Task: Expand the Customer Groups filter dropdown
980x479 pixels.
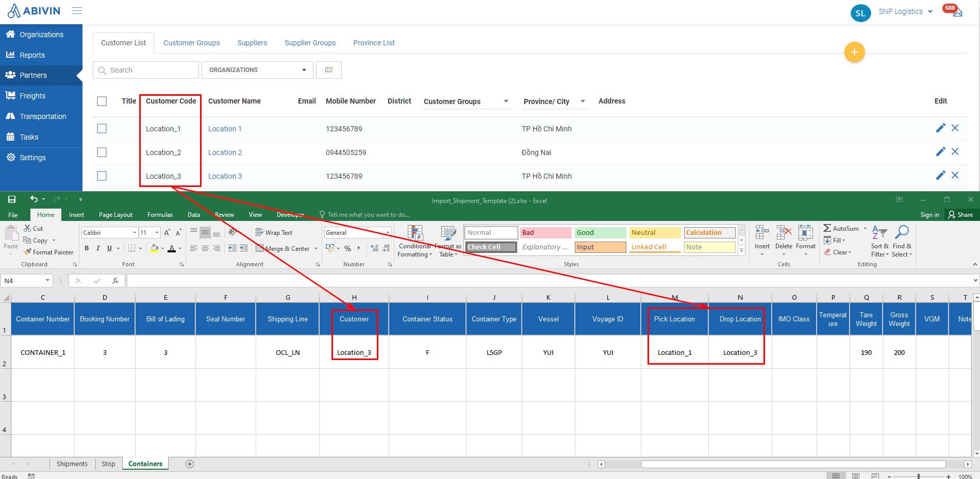Action: pyautogui.click(x=506, y=101)
